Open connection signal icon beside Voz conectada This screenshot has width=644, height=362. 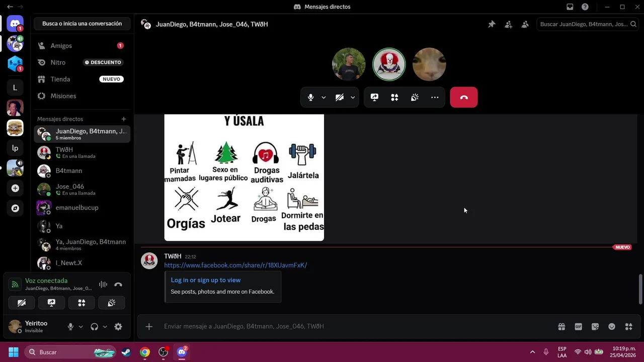point(15,285)
